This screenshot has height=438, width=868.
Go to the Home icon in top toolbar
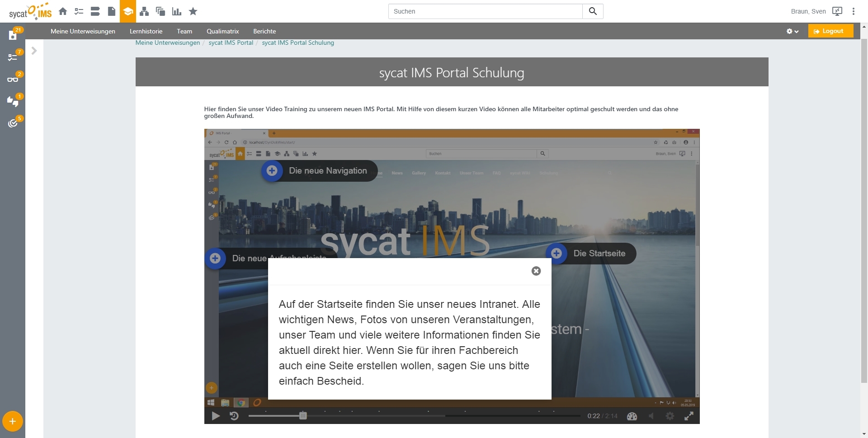[63, 11]
